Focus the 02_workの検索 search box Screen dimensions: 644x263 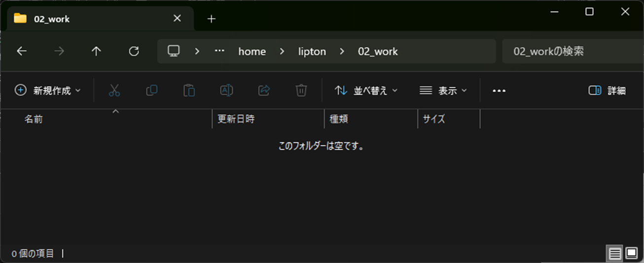coord(573,51)
